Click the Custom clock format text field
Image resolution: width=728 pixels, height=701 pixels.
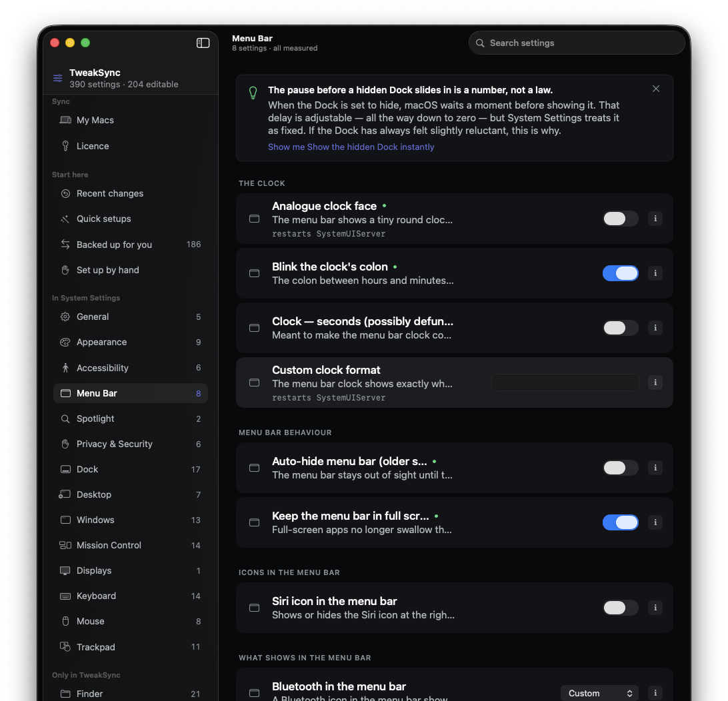pyautogui.click(x=565, y=382)
